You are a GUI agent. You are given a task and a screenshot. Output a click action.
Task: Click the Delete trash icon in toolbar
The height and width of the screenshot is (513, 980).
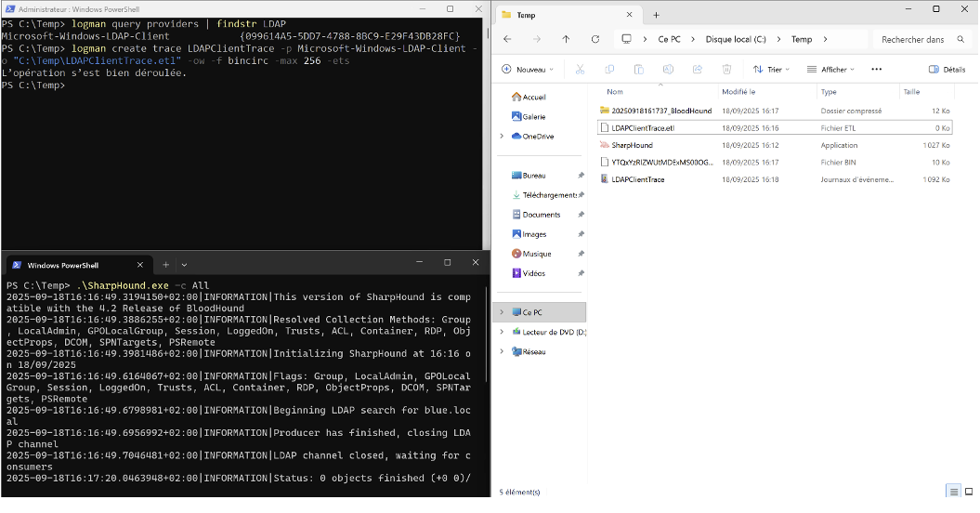(727, 70)
